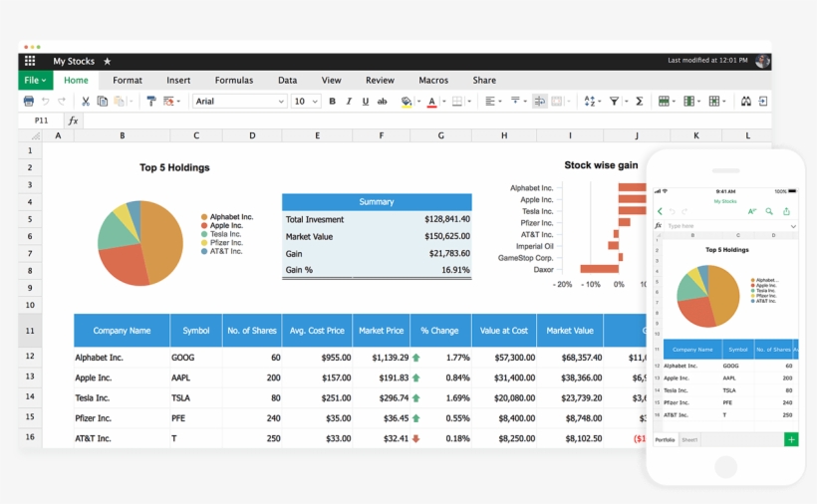The width and height of the screenshot is (817, 504).
Task: Open the Arial font family dropdown
Action: click(x=240, y=101)
